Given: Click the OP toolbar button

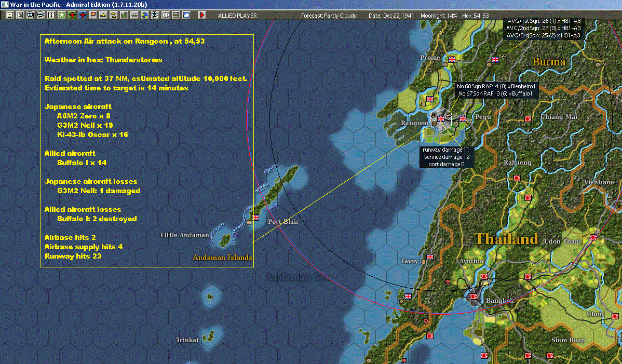Looking at the screenshot, I should click(x=166, y=15).
